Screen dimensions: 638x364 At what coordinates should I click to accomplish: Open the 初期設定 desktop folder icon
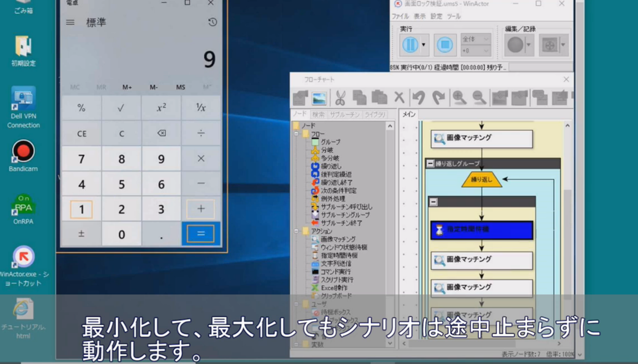[x=23, y=51]
